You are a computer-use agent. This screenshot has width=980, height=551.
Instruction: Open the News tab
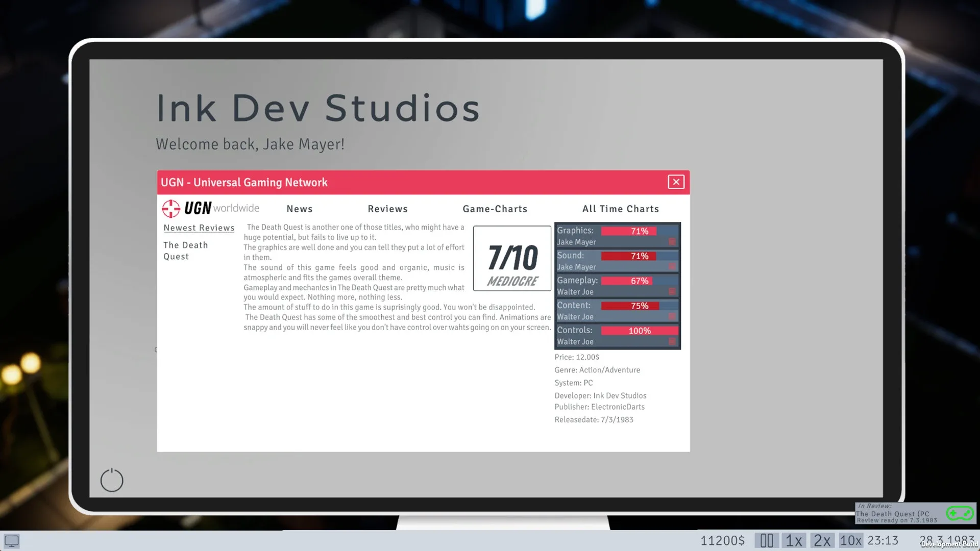point(299,209)
